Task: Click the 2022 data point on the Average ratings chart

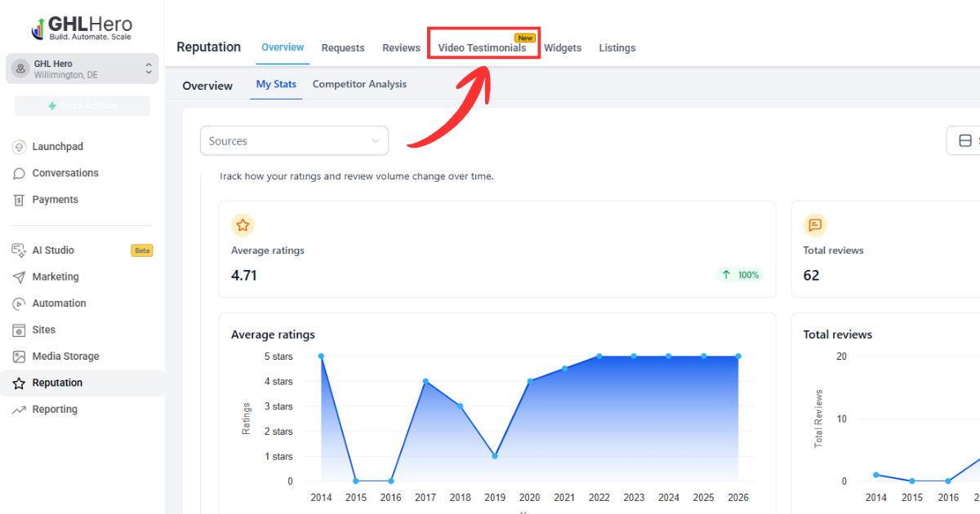Action: point(599,356)
